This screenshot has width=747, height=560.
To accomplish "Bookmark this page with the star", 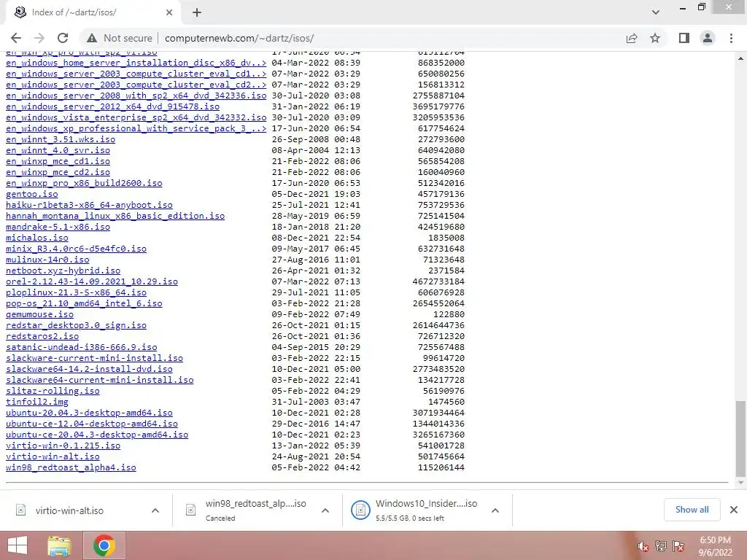I will (655, 38).
